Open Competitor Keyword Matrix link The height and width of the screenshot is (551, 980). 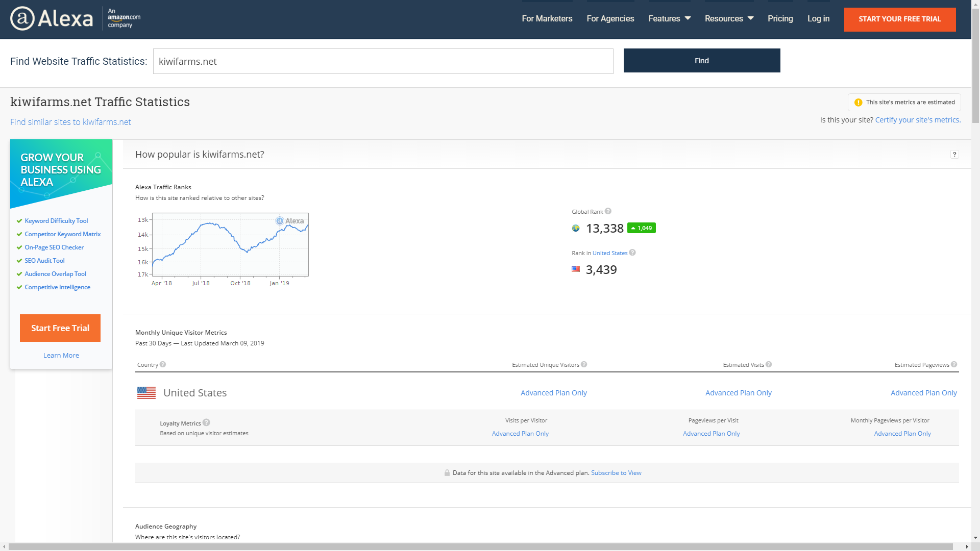coord(63,234)
